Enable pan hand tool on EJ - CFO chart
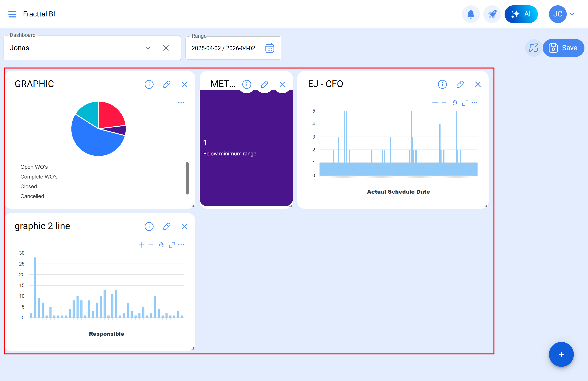Viewport: 588px width, 381px height. (455, 103)
